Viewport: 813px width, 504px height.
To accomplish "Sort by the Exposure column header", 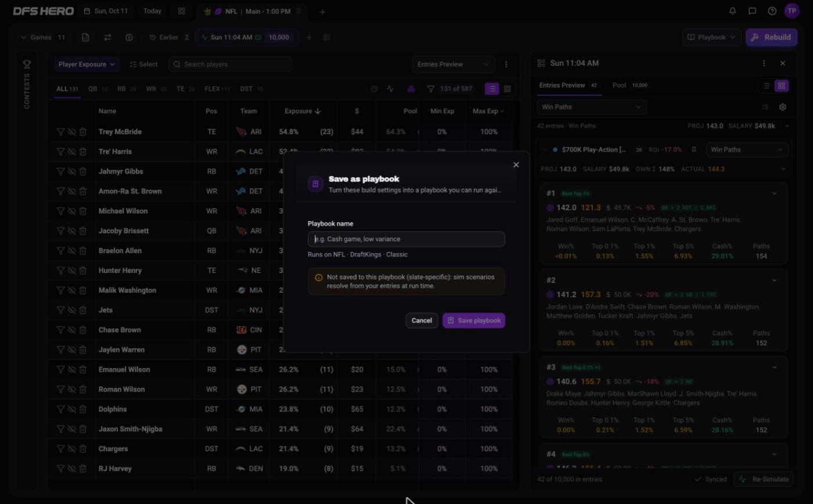I will tap(303, 111).
